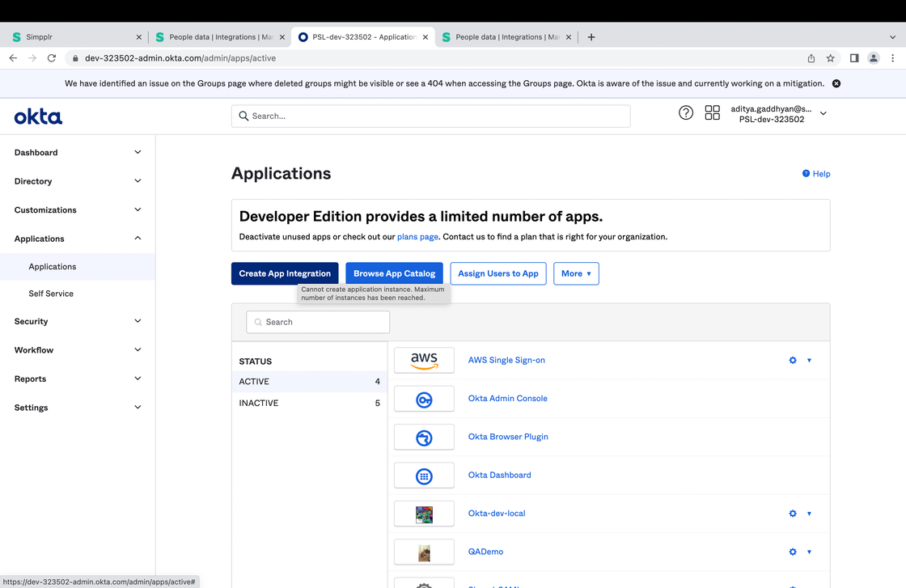Viewport: 906px width, 588px height.
Task: Open the More actions dropdown
Action: pos(576,273)
